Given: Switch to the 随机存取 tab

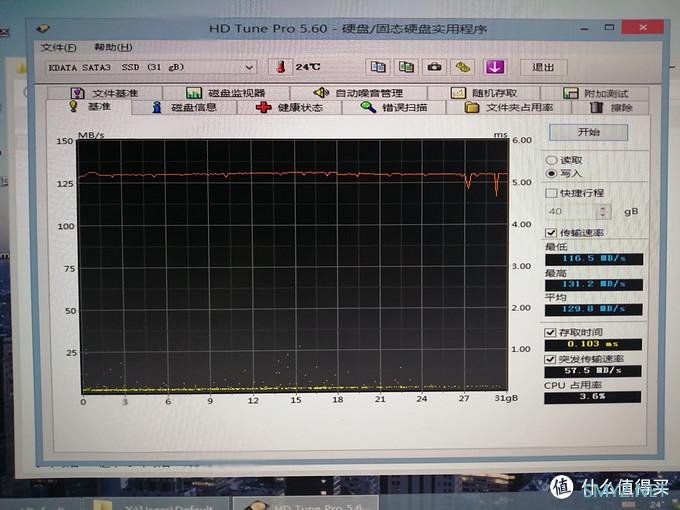Looking at the screenshot, I should point(484,93).
